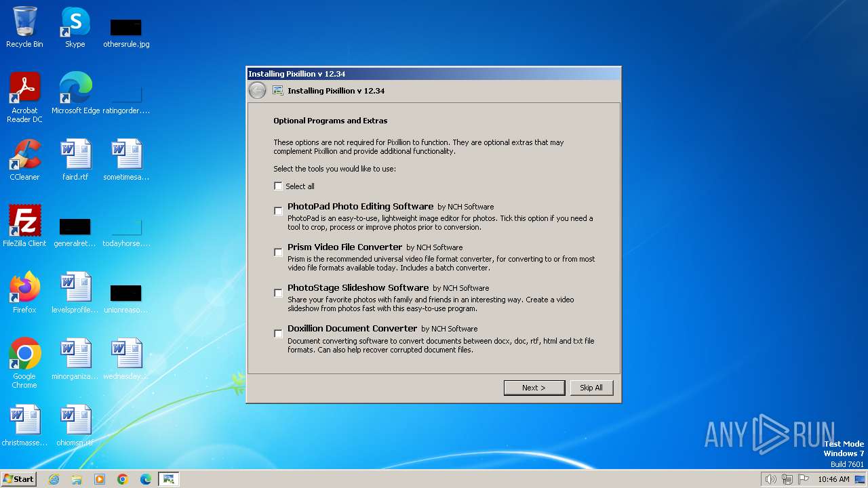Click the volume speaker tray icon

[770, 479]
